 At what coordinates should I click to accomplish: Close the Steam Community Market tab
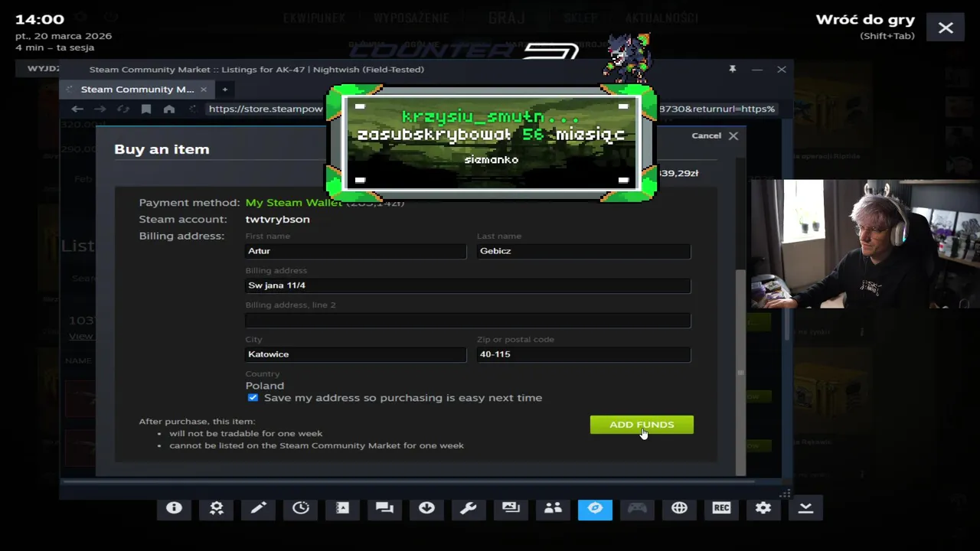pos(202,90)
